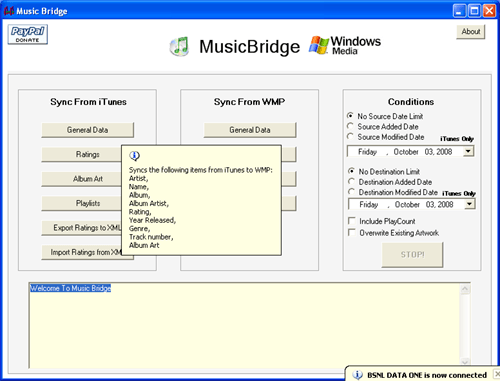This screenshot has width=500, height=381.
Task: Open the source date picker dropdown arrow
Action: click(x=468, y=151)
